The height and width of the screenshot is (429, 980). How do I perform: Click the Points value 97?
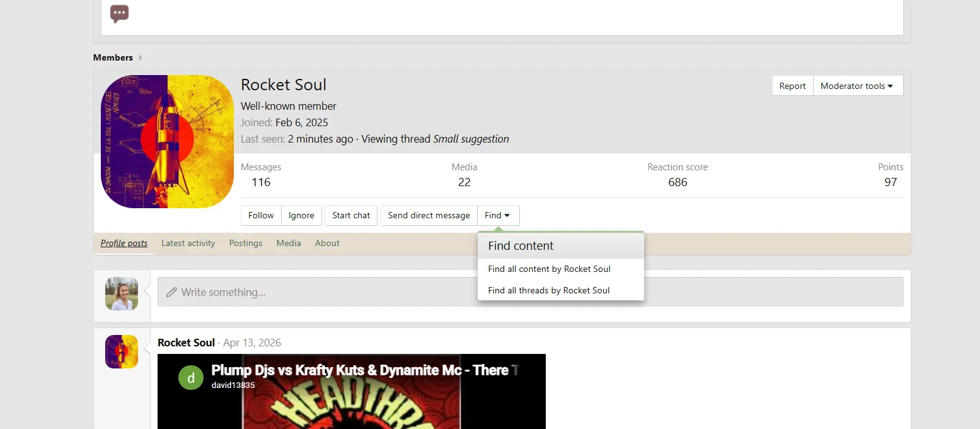891,182
